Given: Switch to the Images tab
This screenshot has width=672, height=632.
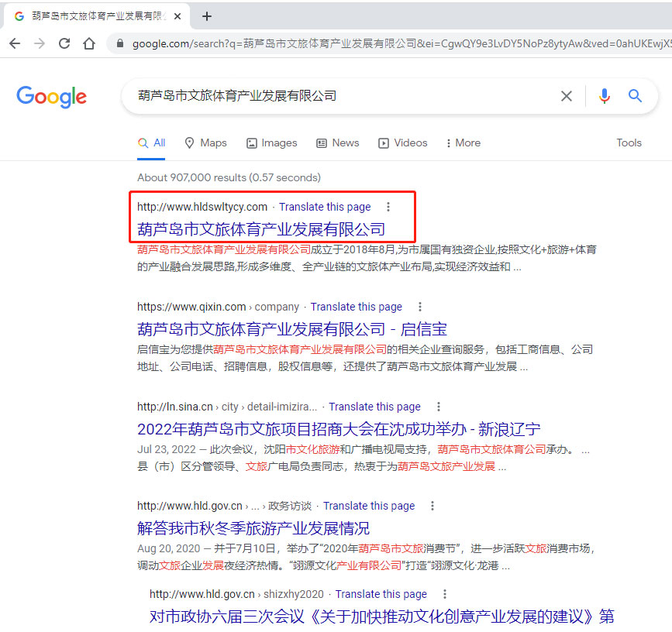Looking at the screenshot, I should (271, 143).
